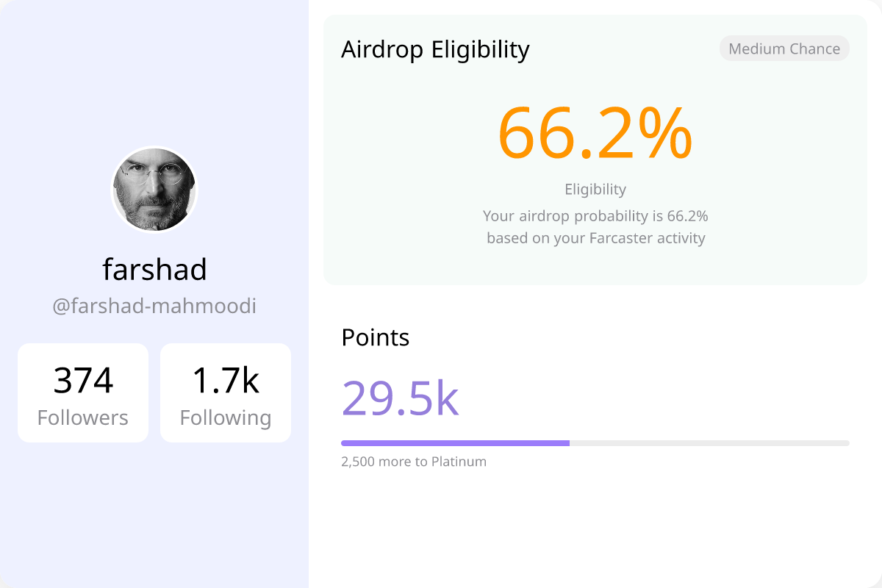Click the Airdrop Eligibility heading
This screenshot has width=882, height=588.
click(435, 49)
